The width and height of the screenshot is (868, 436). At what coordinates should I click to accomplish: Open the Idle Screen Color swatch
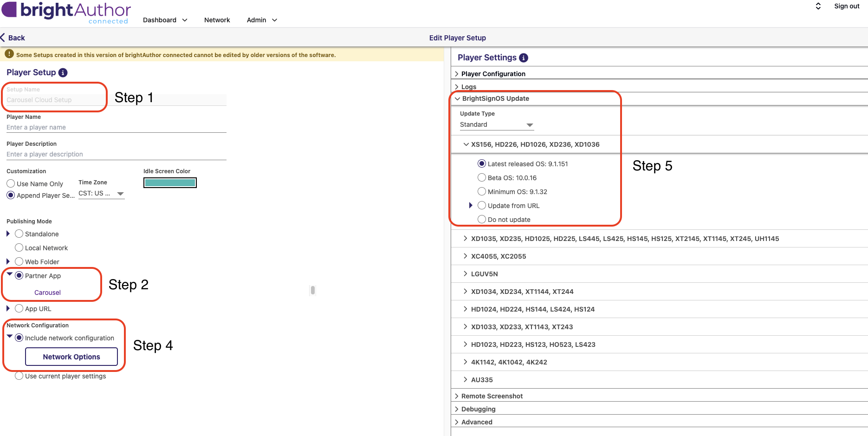click(x=170, y=183)
